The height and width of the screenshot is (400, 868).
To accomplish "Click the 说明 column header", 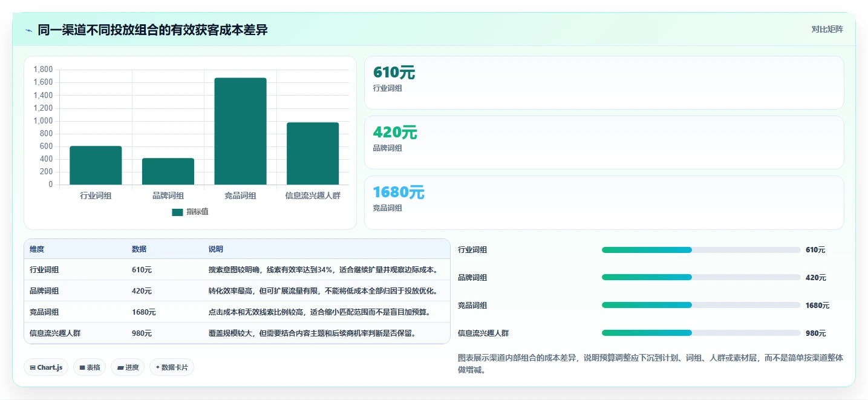I will pyautogui.click(x=216, y=249).
